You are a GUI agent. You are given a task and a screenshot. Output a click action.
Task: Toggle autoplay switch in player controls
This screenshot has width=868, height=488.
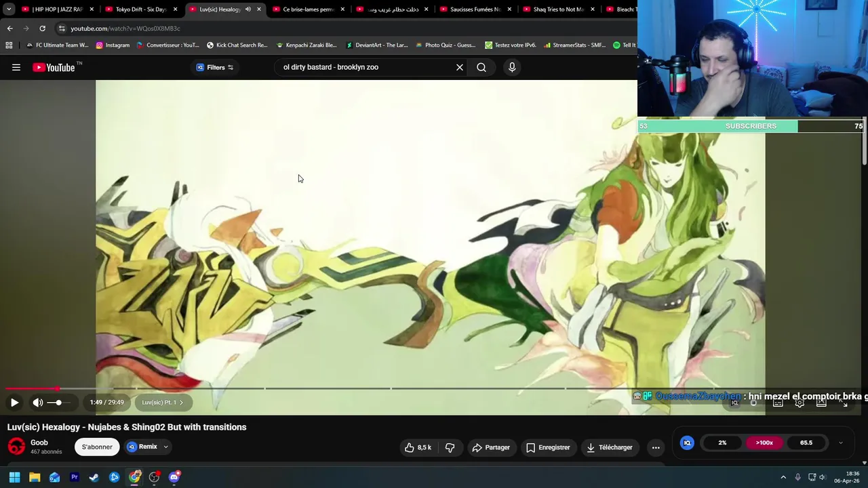coord(753,403)
